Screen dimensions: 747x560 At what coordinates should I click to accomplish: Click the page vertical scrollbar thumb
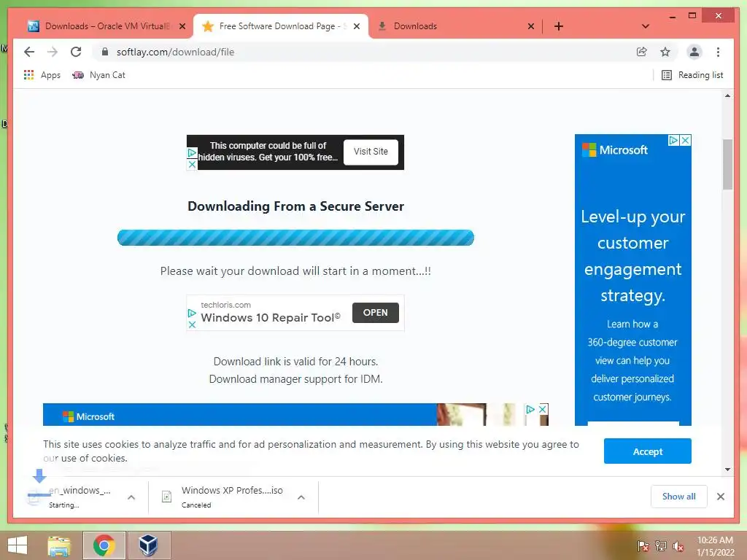727,164
